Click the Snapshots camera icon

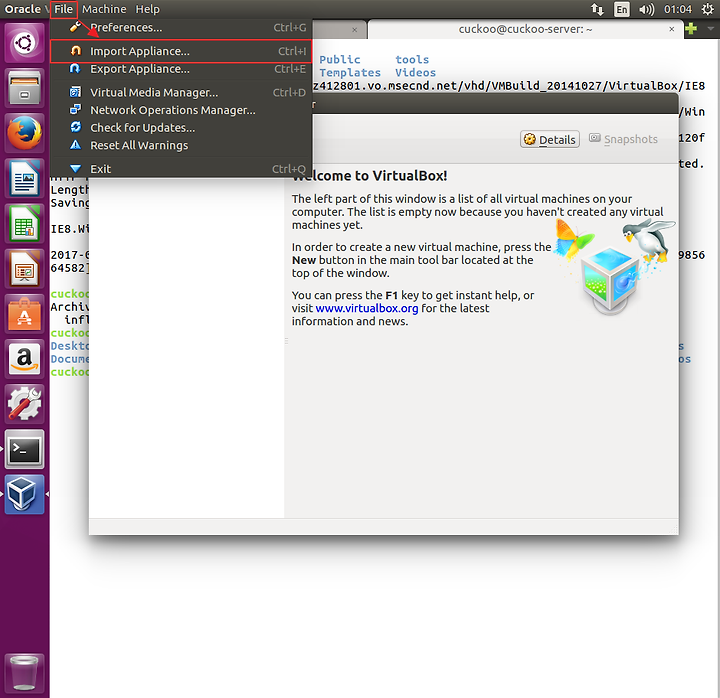tap(595, 138)
